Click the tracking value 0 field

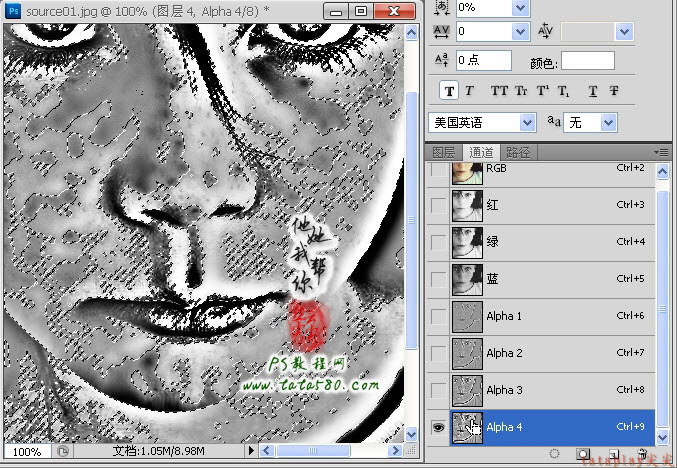(484, 32)
